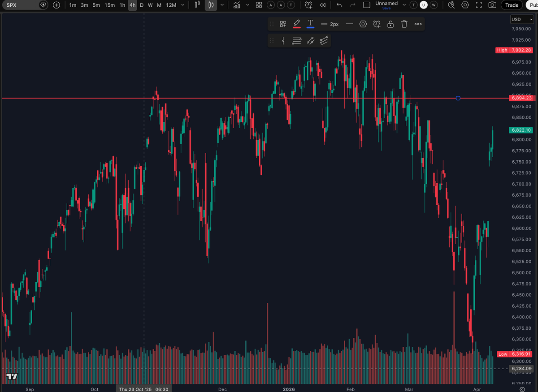Open more options with the three-dots icon
The height and width of the screenshot is (392, 538).
tap(418, 24)
